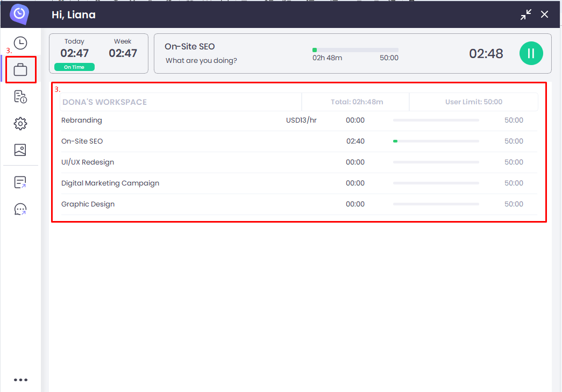Select the Graphic Design project
The height and width of the screenshot is (392, 562).
click(299, 204)
